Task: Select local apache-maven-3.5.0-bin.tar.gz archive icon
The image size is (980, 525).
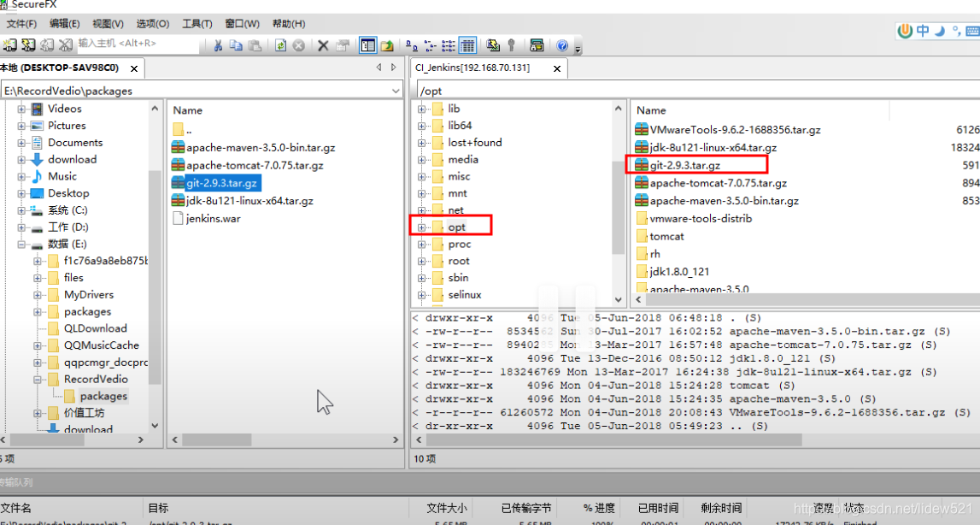Action: pyautogui.click(x=178, y=147)
